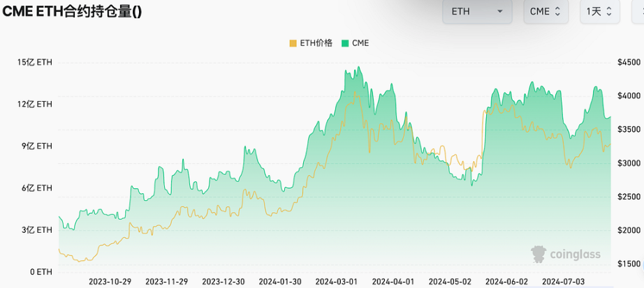Click the 2024-06-02 date label
This screenshot has width=644, height=288.
(x=507, y=282)
